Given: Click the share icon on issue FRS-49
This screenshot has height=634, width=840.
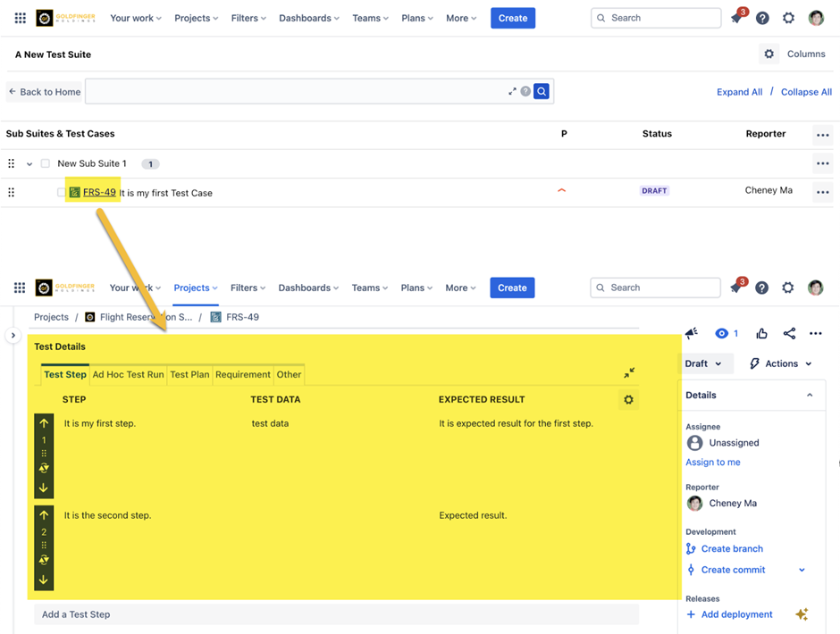Looking at the screenshot, I should coord(789,334).
